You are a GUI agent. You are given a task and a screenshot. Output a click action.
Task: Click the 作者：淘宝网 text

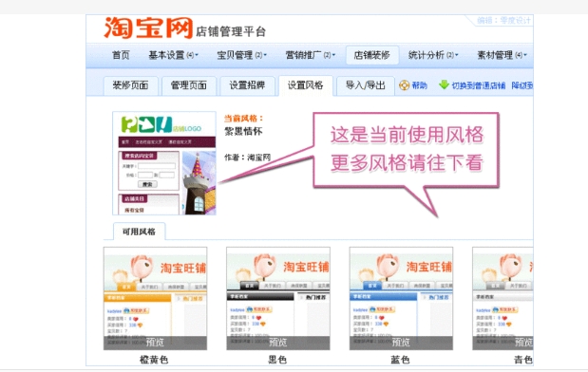248,158
